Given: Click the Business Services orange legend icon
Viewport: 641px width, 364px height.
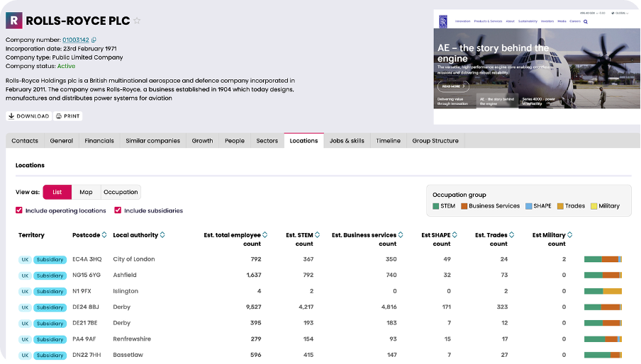Looking at the screenshot, I should [464, 206].
